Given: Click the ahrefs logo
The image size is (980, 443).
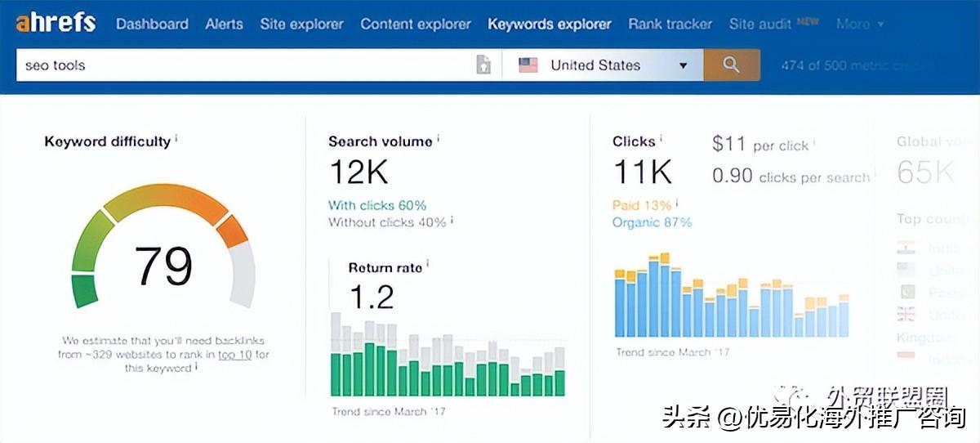Looking at the screenshot, I should [56, 22].
